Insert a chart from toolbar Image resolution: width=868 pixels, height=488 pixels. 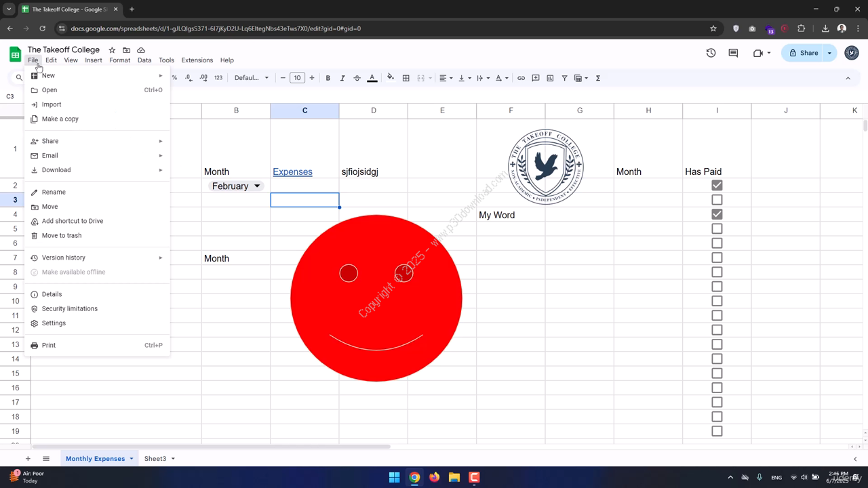550,78
